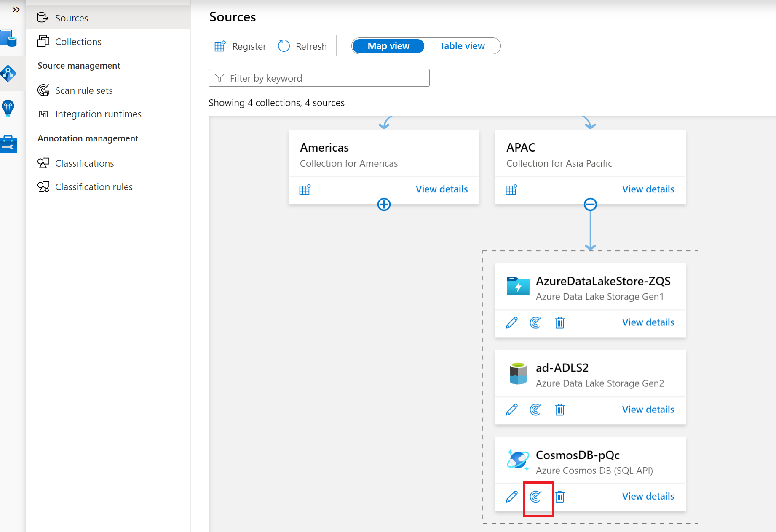This screenshot has height=532, width=776.
Task: Expand the left navigation pane
Action: (16, 10)
